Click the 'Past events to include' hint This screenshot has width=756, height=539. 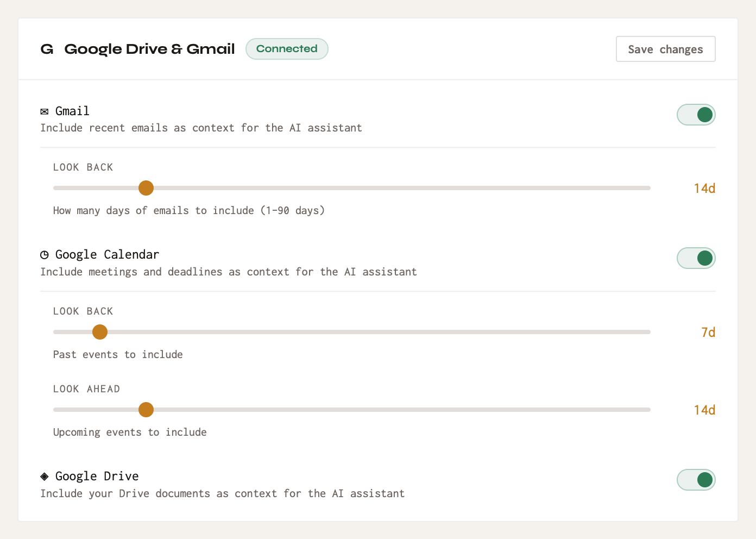click(118, 354)
